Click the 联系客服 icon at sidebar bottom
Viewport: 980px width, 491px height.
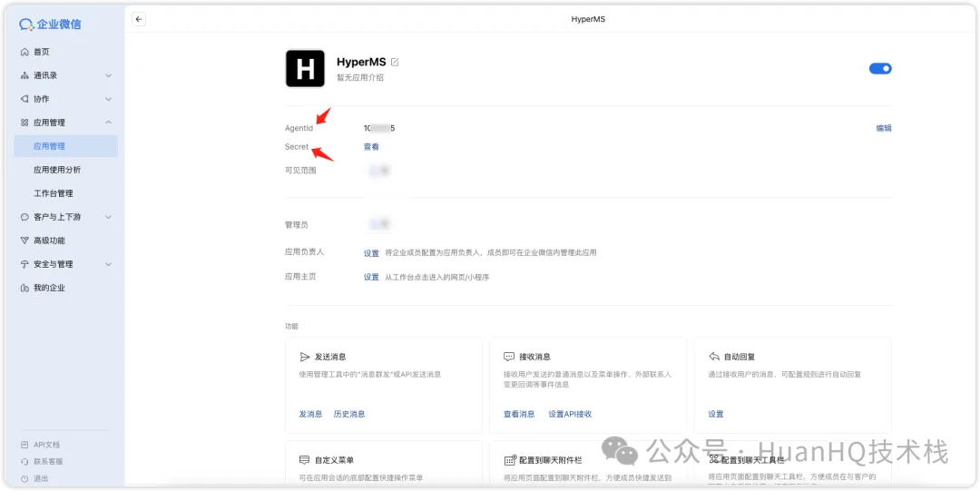(24, 462)
